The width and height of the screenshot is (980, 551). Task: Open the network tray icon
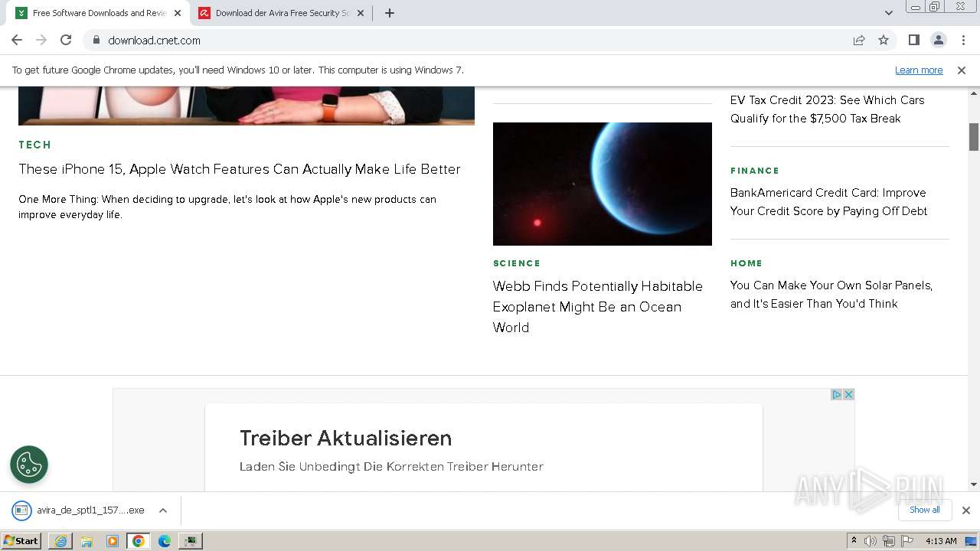pos(889,541)
